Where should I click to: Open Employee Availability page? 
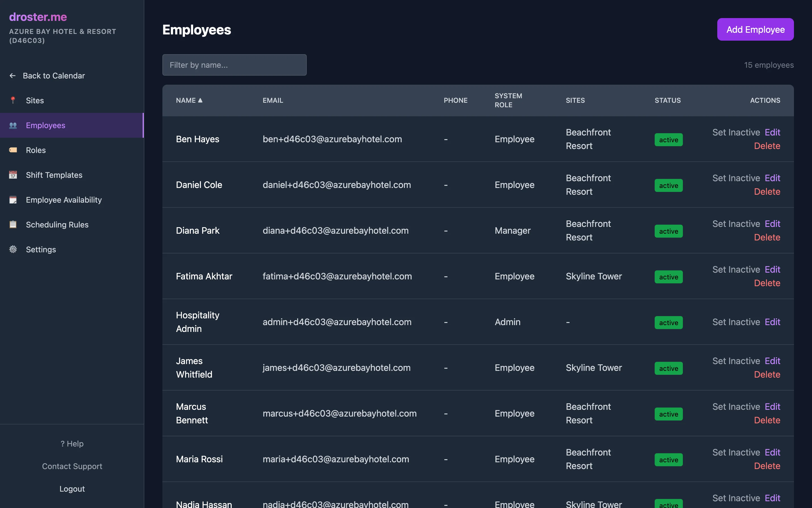72,200
